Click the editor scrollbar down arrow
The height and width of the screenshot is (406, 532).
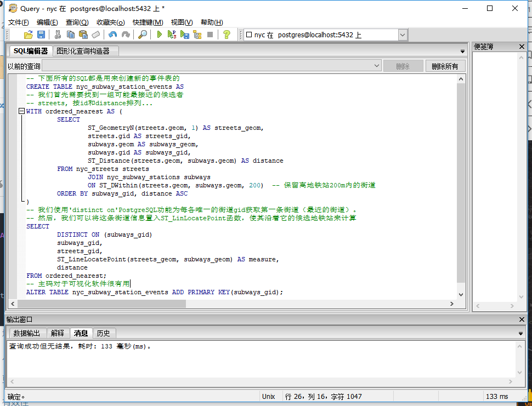pos(461,295)
